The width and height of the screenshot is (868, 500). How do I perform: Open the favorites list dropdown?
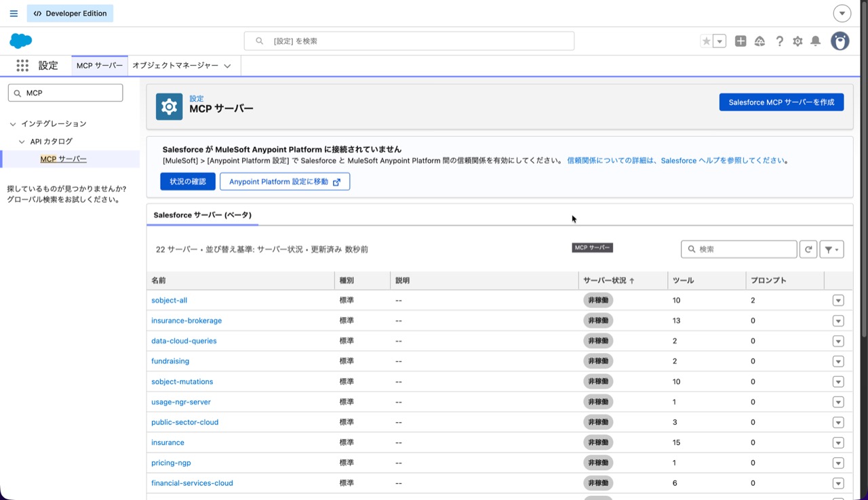pos(720,41)
